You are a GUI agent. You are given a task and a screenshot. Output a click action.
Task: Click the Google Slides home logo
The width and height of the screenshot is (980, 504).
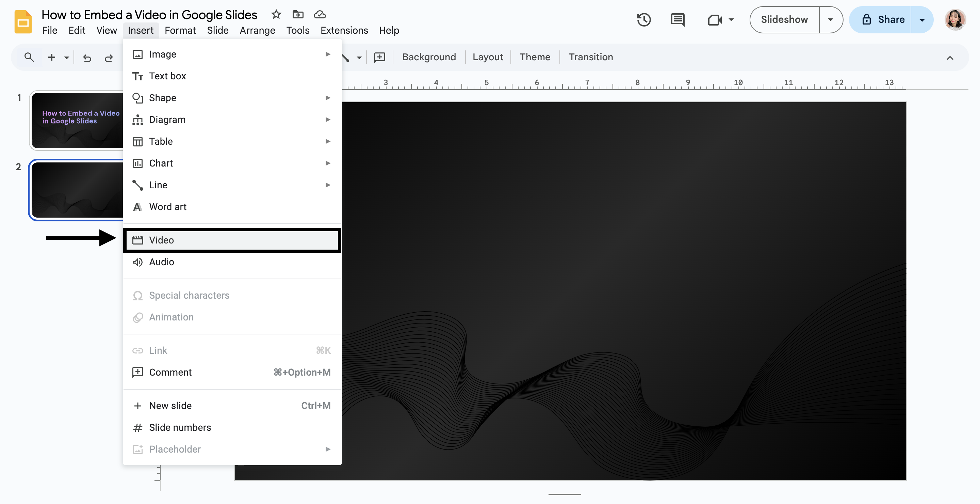point(23,22)
